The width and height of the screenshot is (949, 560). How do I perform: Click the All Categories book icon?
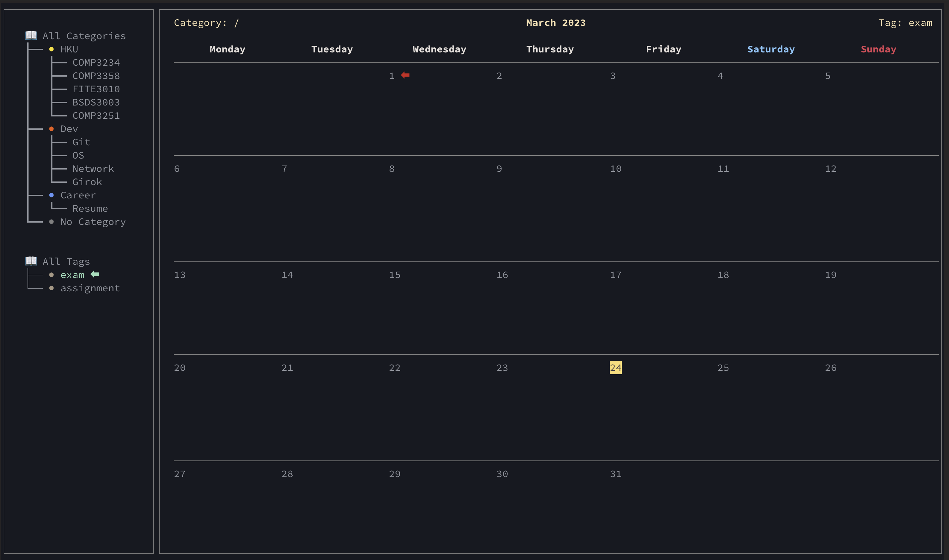[31, 35]
